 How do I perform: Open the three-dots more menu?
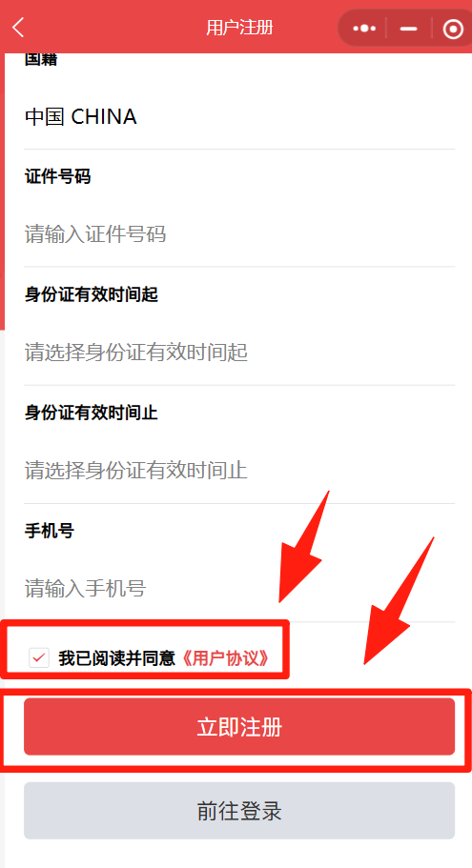click(364, 28)
